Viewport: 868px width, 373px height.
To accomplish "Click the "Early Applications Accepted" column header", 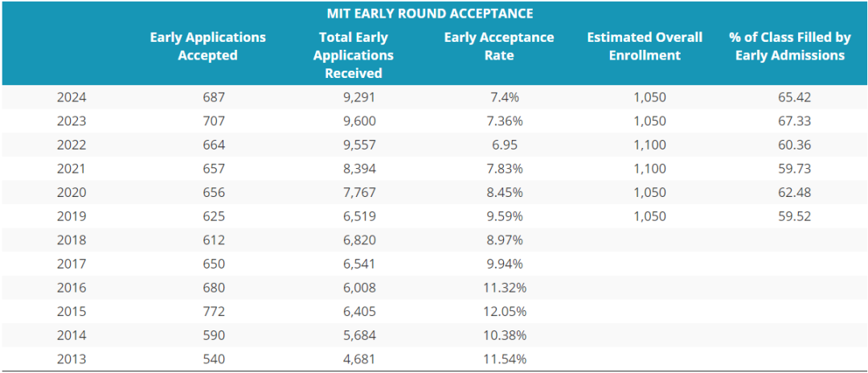I will click(x=207, y=47).
